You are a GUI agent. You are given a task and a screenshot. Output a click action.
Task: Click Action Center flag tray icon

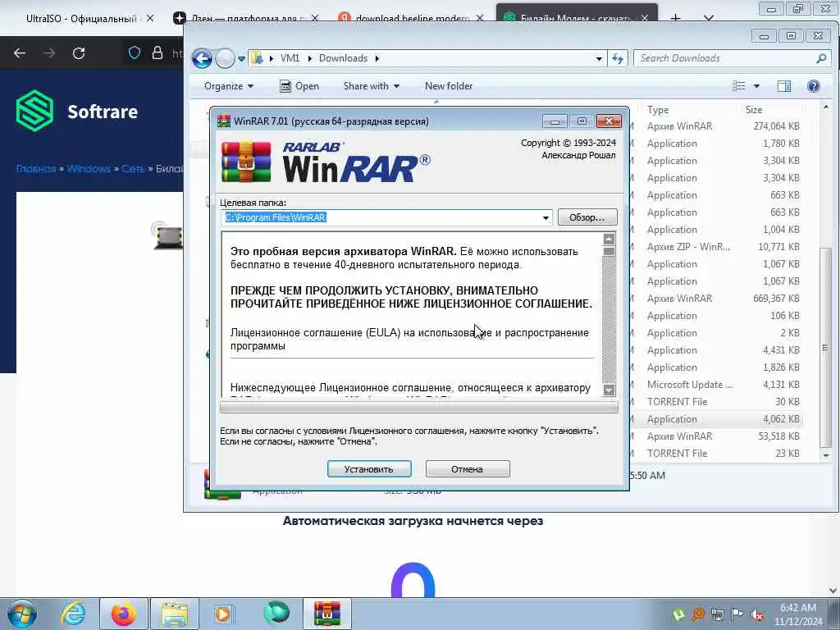coord(737,615)
